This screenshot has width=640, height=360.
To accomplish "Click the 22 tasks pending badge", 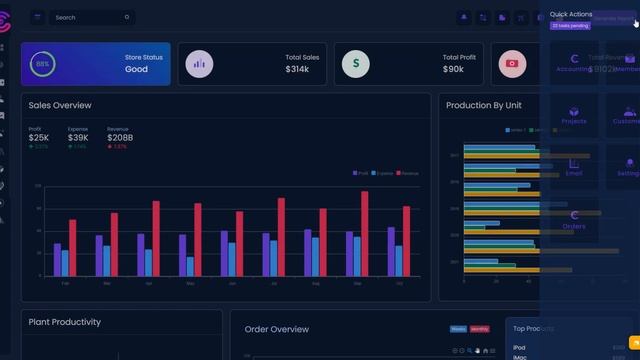I will pos(570,26).
